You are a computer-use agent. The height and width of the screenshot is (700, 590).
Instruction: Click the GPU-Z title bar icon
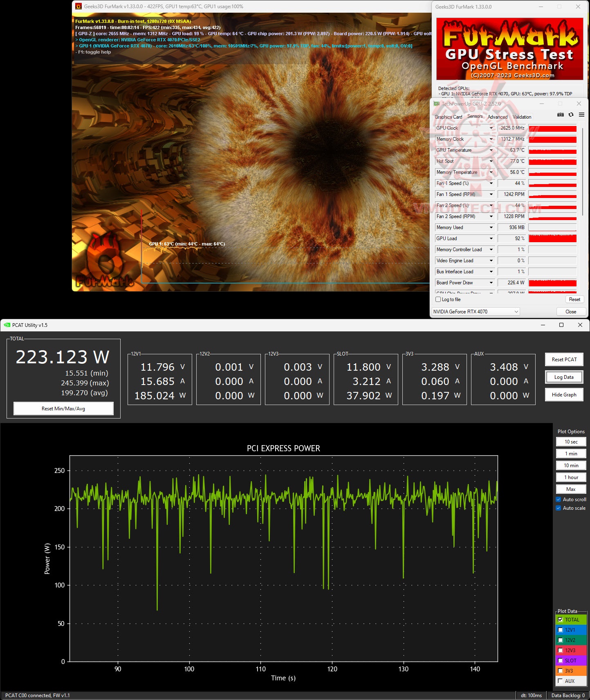tap(437, 104)
